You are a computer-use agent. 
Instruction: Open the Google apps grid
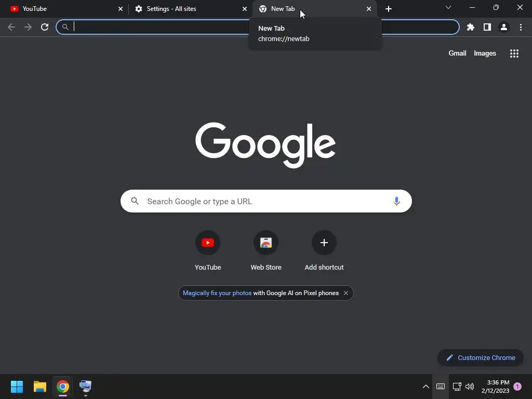click(514, 54)
